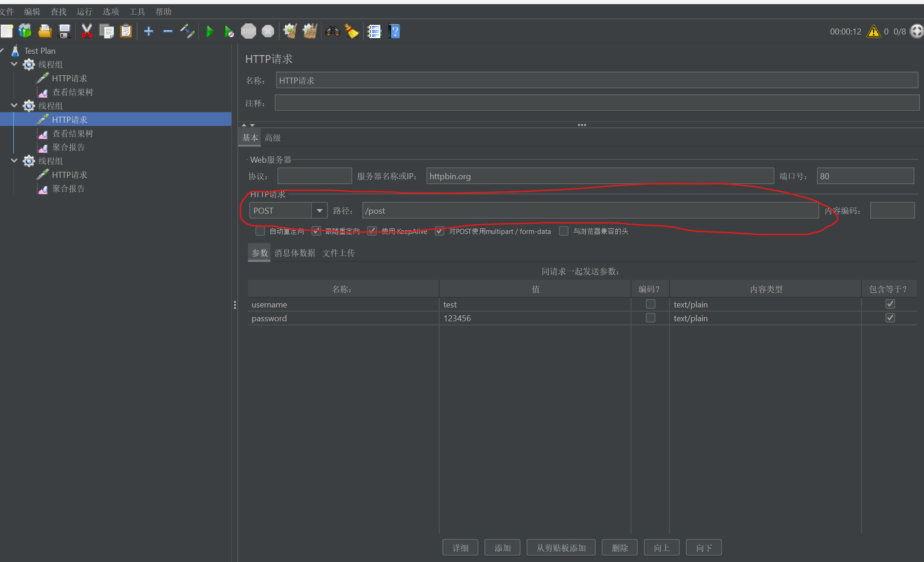
Task: Collapse the first 线程组 tree node
Action: [14, 64]
